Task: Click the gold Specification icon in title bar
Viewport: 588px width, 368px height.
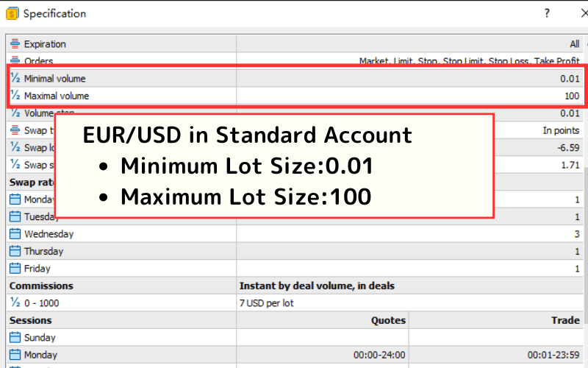Action: 12,13
